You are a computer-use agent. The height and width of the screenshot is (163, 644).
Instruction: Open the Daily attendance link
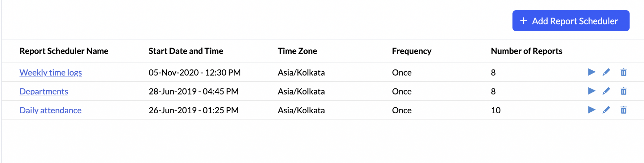click(x=51, y=110)
